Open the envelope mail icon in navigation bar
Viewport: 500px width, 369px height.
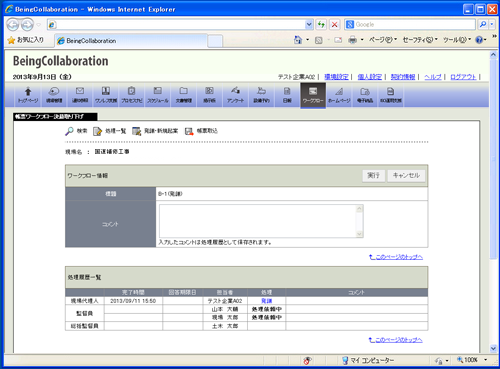coord(80,95)
